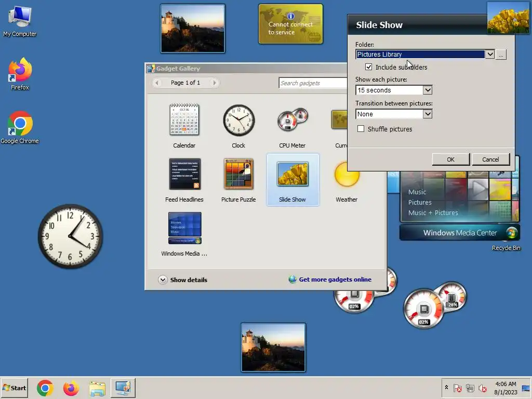
Task: Click OK in Slide Show settings
Action: [x=450, y=159]
